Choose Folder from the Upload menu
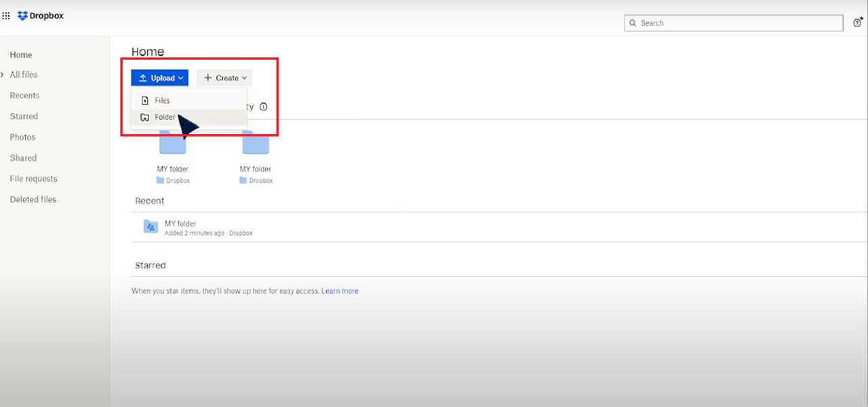 click(x=189, y=117)
